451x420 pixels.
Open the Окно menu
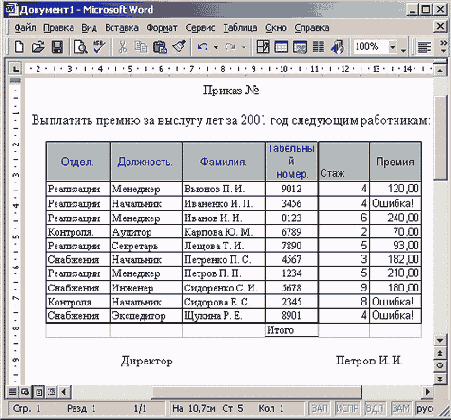(276, 28)
